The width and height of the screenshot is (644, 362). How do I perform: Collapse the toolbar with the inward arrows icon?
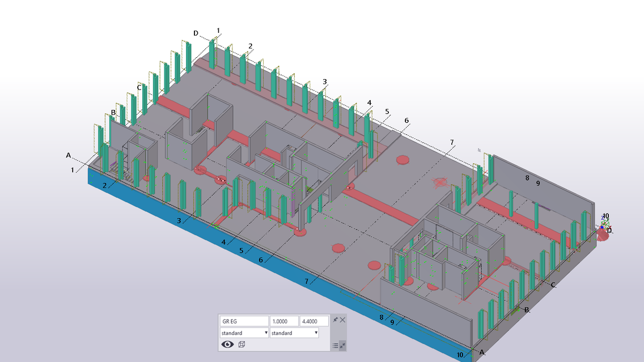[342, 346]
